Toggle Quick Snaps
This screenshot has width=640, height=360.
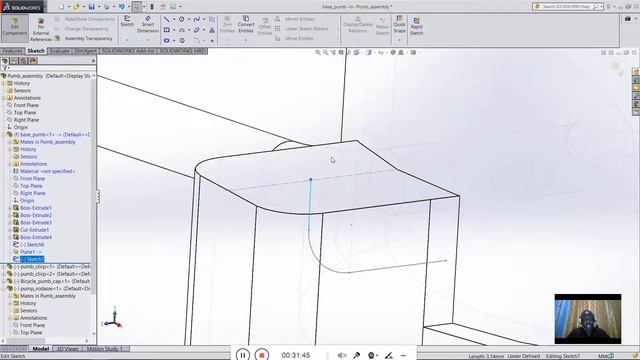pyautogui.click(x=399, y=24)
